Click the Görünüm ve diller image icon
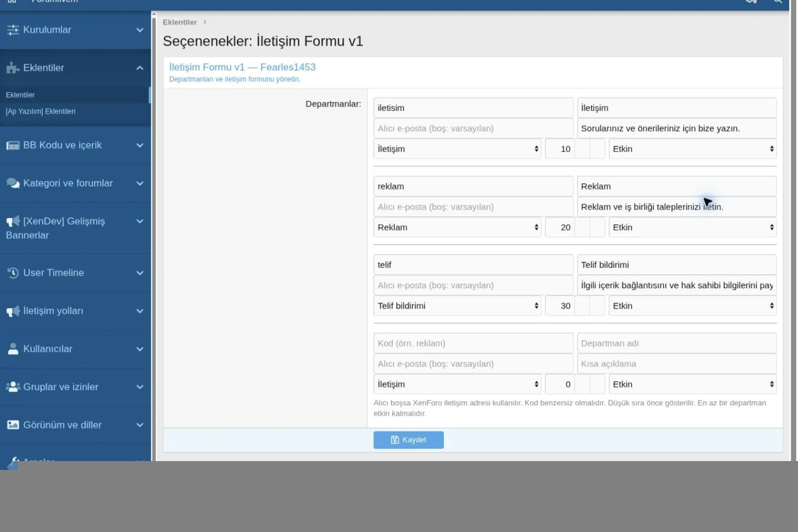The width and height of the screenshot is (798, 532). pos(13,425)
